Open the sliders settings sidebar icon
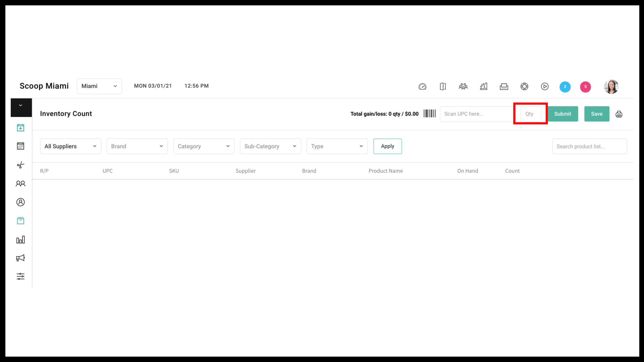 coord(20,276)
